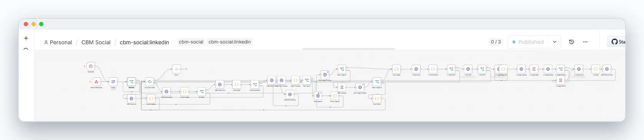Select the Gen Failed code node
The width and height of the screenshot is (644, 140).
377,98
